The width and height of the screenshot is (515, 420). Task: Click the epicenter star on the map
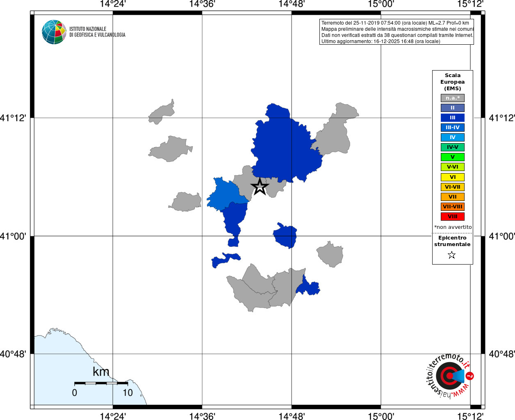pos(260,186)
